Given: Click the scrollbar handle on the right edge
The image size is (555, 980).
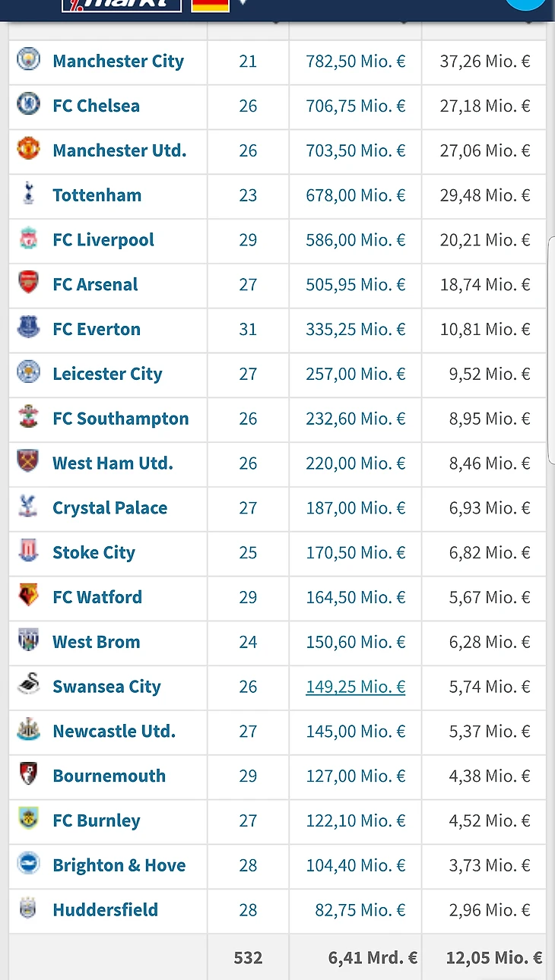Looking at the screenshot, I should tap(551, 349).
